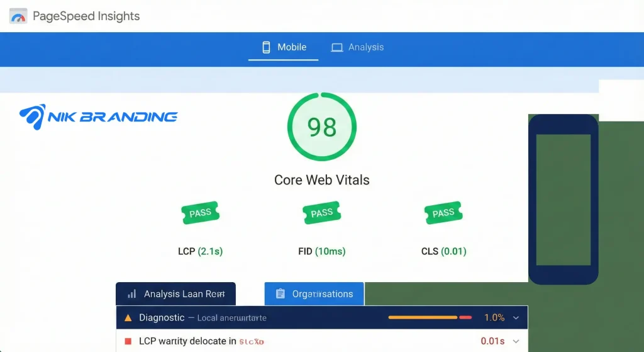Select the LCP (2.1s) metric
Screen dimensions: 644x352
click(x=201, y=251)
